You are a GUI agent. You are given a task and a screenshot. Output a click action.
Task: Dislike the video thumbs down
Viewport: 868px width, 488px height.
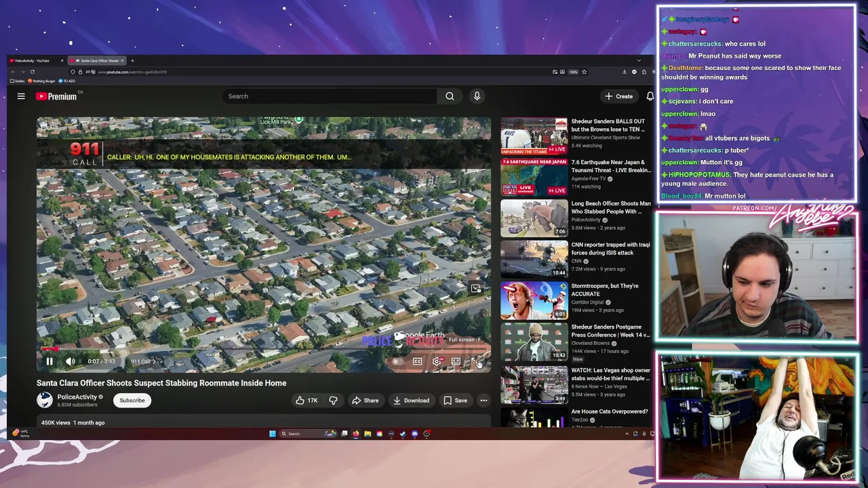click(333, 401)
